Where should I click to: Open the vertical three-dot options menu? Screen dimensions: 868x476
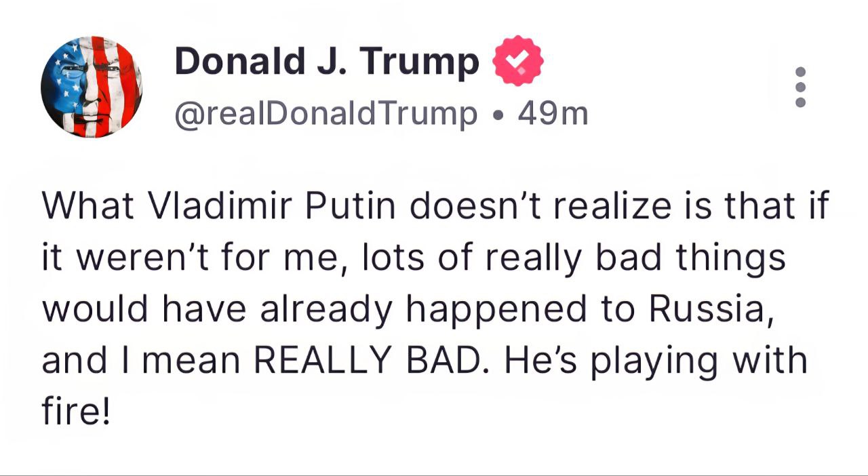click(800, 87)
